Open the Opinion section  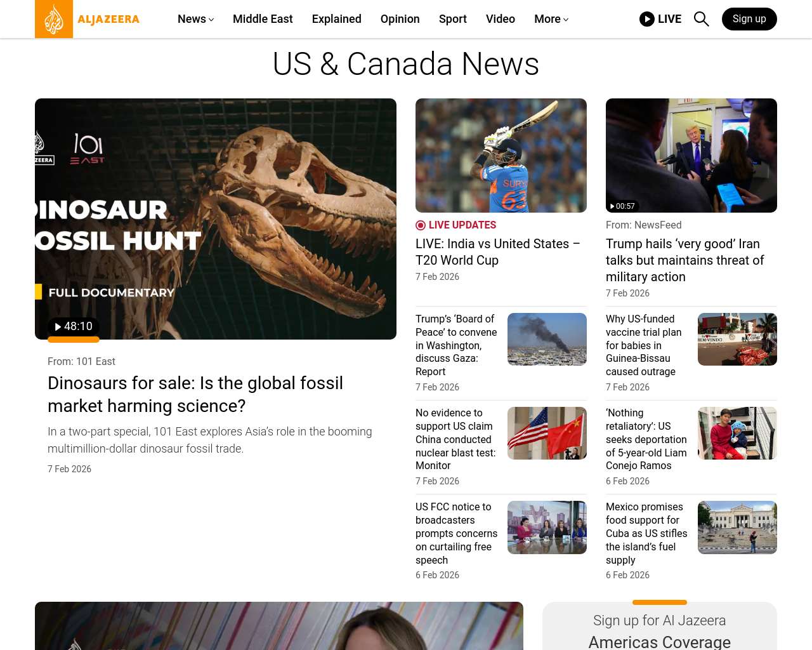400,19
